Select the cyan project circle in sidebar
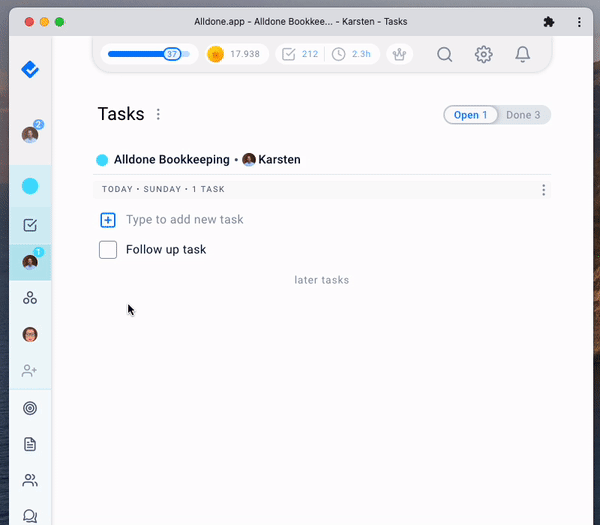Image resolution: width=600 pixels, height=525 pixels. tap(30, 186)
